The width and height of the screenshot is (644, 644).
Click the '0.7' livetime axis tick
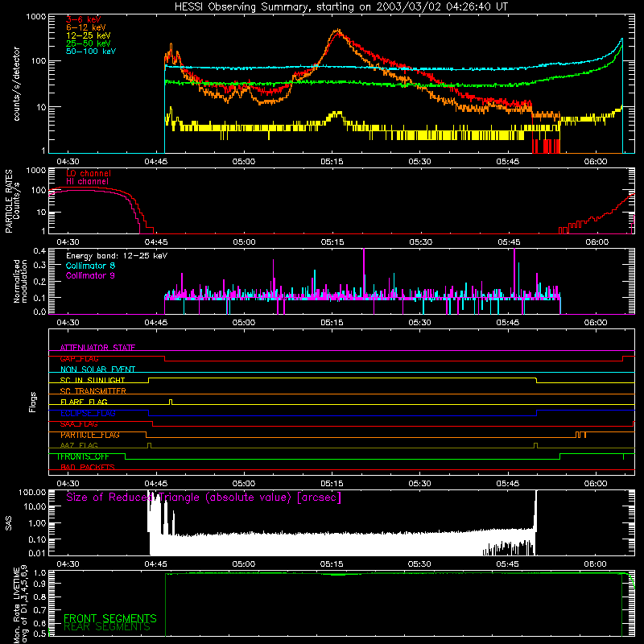[x=40, y=610]
